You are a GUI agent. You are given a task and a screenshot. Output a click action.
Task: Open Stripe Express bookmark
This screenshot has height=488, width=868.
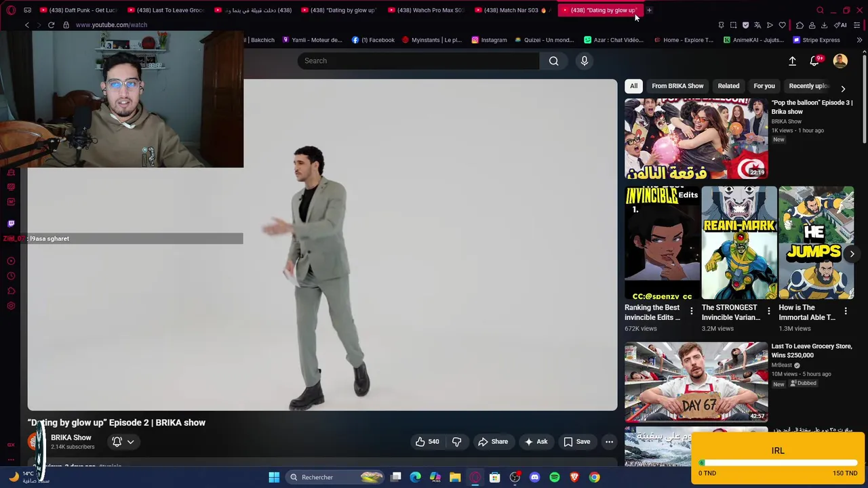(x=816, y=40)
